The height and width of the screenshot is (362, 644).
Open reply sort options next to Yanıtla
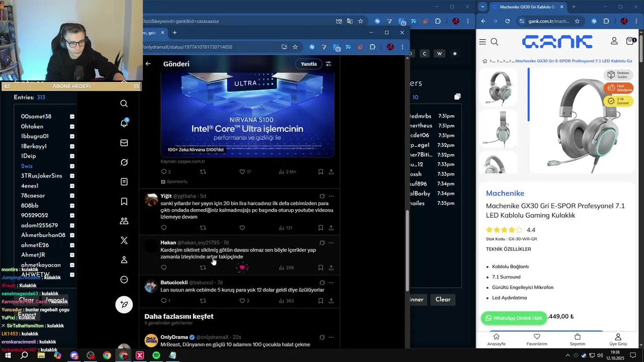(328, 64)
